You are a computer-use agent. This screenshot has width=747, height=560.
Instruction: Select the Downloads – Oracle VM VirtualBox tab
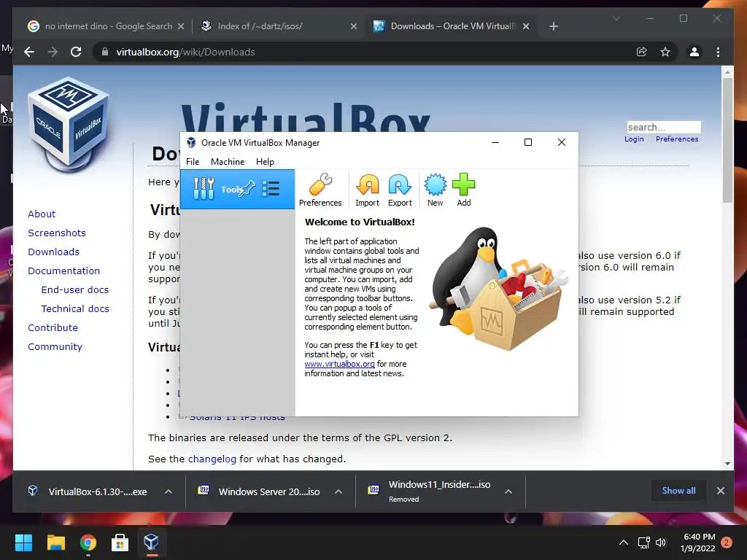point(450,26)
